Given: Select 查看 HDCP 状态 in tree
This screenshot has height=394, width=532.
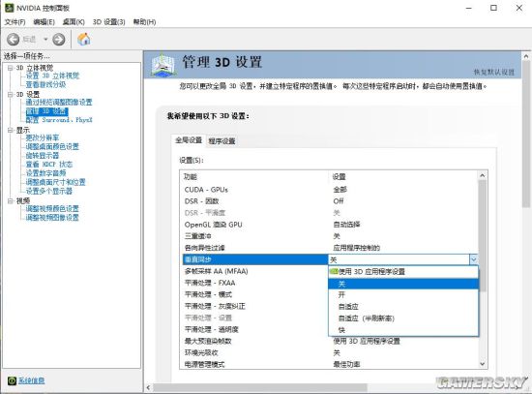Looking at the screenshot, I should (49, 165).
